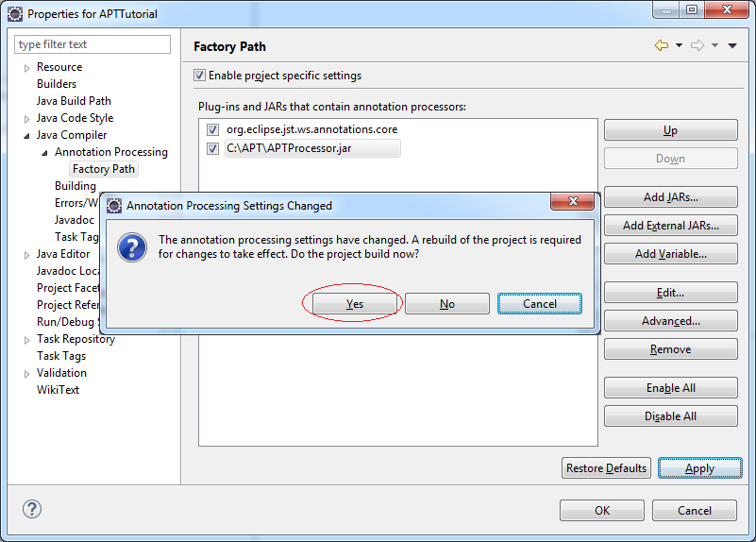
Task: Select Annotation Processing tree item
Action: click(x=110, y=152)
